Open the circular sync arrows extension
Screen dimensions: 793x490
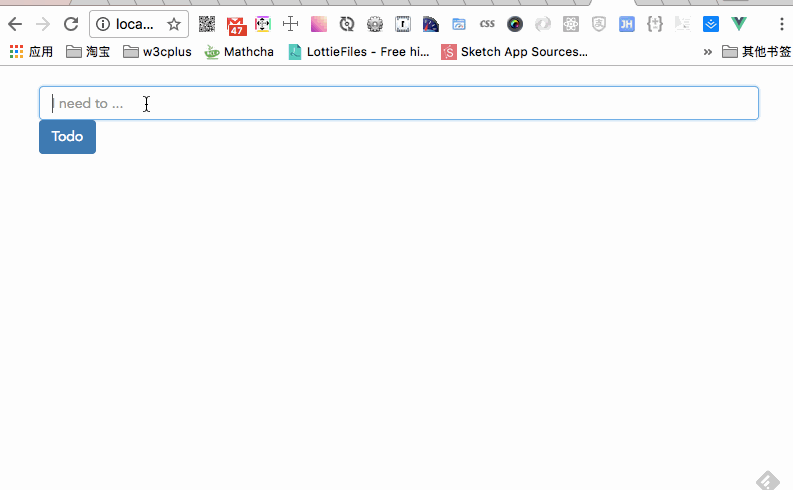[x=347, y=24]
